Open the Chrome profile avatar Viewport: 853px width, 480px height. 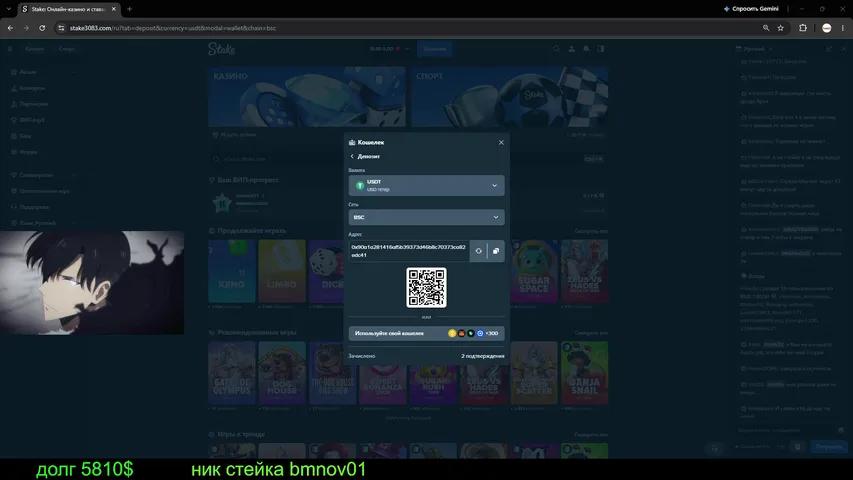click(x=826, y=28)
